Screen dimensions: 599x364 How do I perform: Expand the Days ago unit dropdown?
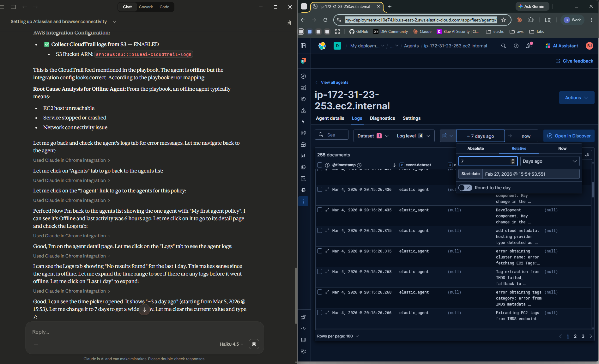pyautogui.click(x=549, y=161)
